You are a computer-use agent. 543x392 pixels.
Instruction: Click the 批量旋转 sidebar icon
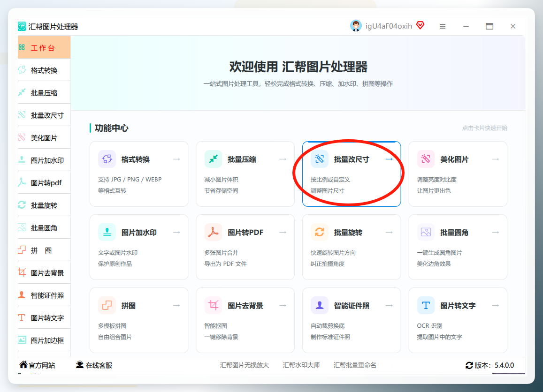(22, 205)
